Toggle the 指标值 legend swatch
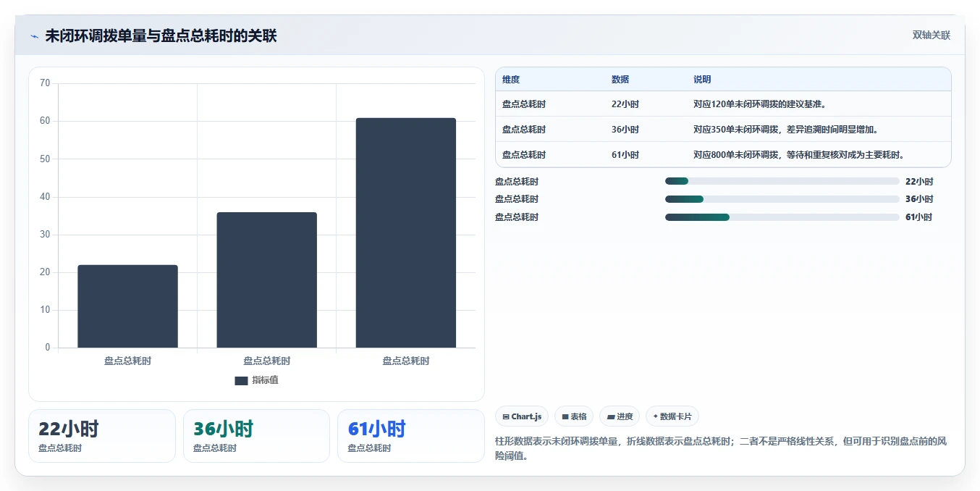 coord(241,380)
